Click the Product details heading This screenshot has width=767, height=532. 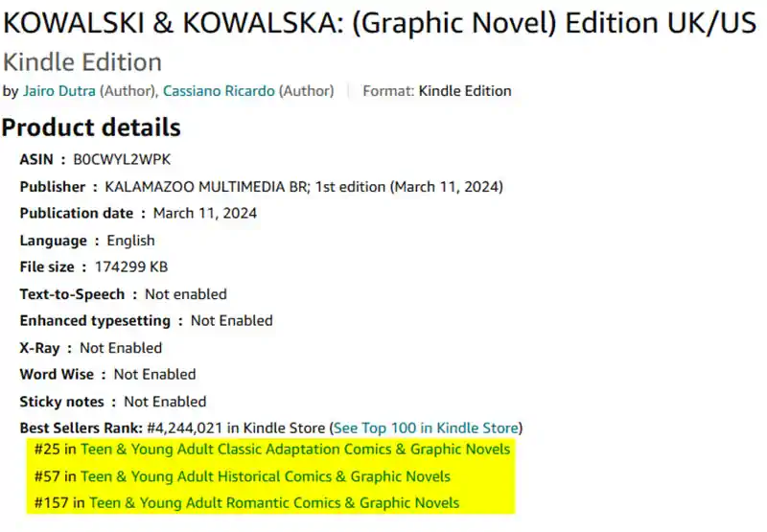point(91,127)
